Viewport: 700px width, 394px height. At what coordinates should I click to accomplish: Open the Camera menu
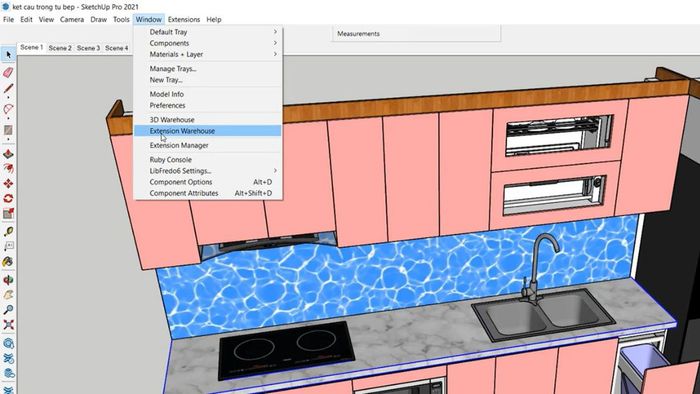tap(72, 20)
